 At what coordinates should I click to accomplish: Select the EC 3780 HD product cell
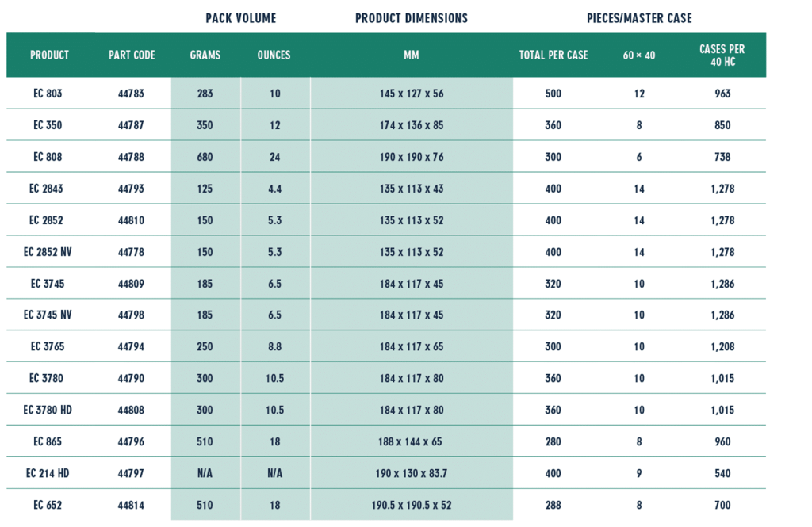pyautogui.click(x=48, y=410)
